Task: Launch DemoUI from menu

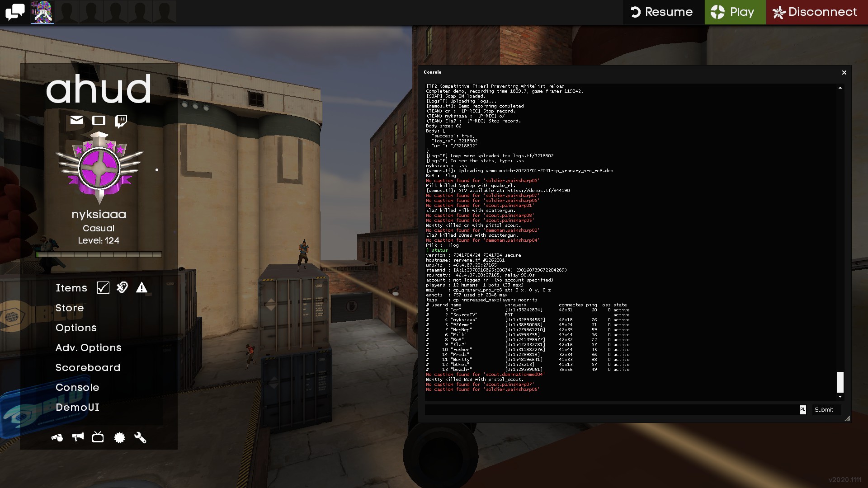Action: [77, 408]
